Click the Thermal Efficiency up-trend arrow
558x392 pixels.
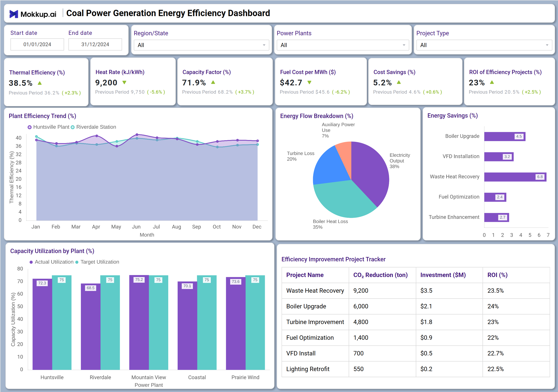[40, 83]
